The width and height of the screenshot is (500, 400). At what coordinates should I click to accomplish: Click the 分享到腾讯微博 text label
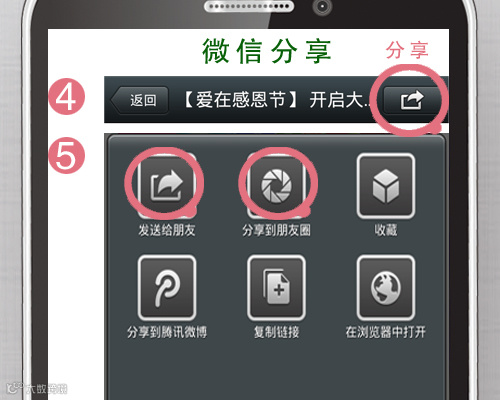point(167,332)
